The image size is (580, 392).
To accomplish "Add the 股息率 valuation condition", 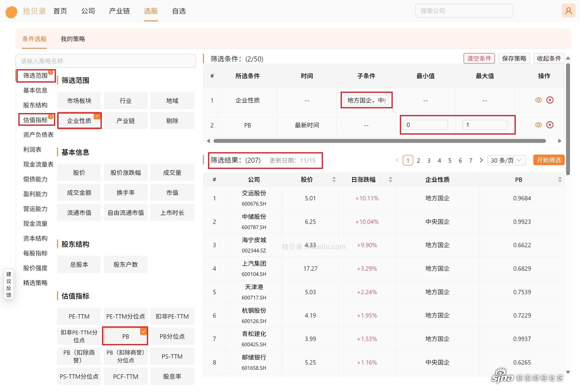I will point(172,376).
